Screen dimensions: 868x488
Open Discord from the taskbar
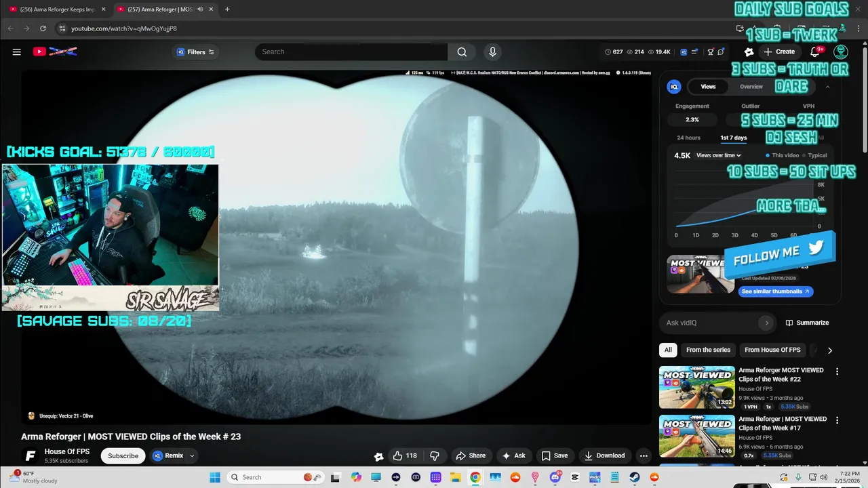555,477
